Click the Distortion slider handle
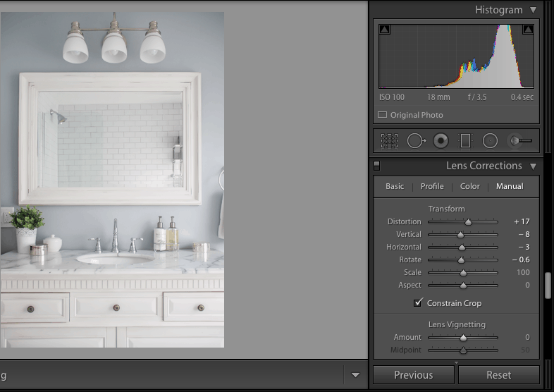This screenshot has height=392, width=554. point(468,222)
